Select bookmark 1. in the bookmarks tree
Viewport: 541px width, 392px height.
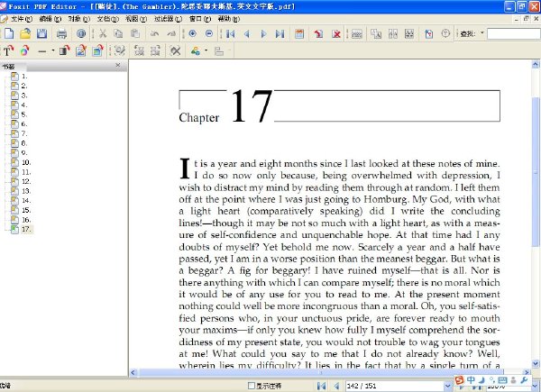[x=24, y=77]
